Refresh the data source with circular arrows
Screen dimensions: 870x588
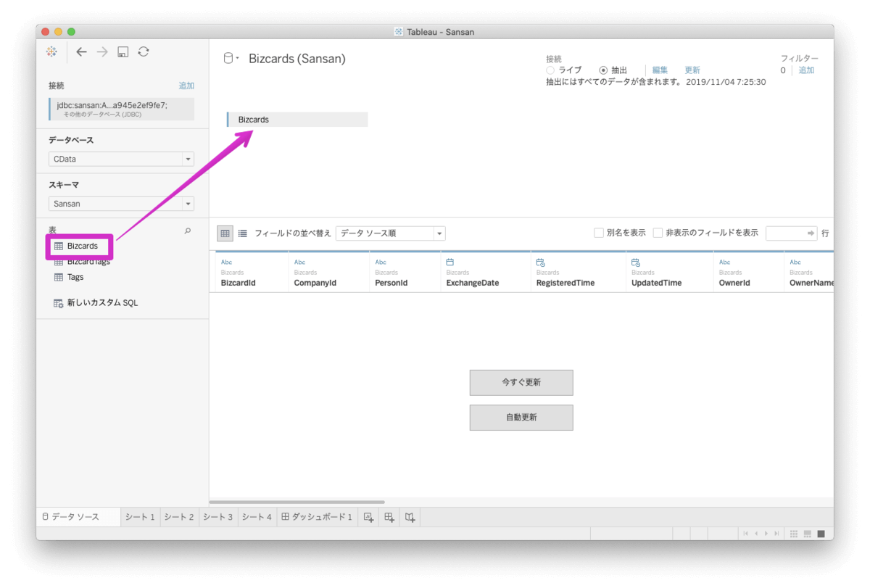coord(144,51)
